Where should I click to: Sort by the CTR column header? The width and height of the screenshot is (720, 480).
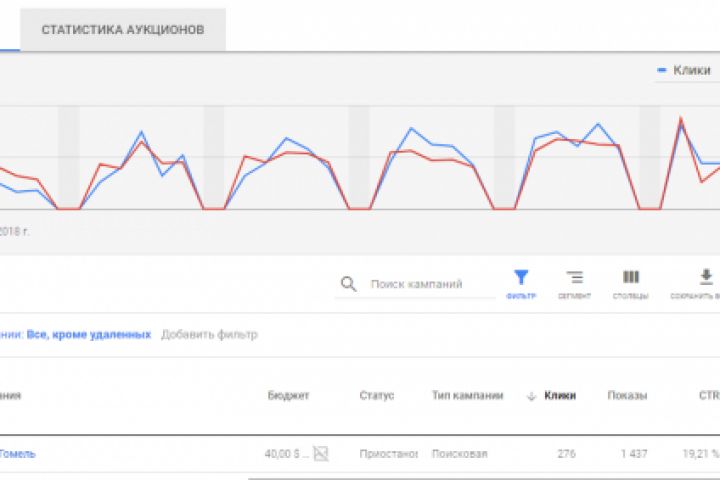[709, 395]
